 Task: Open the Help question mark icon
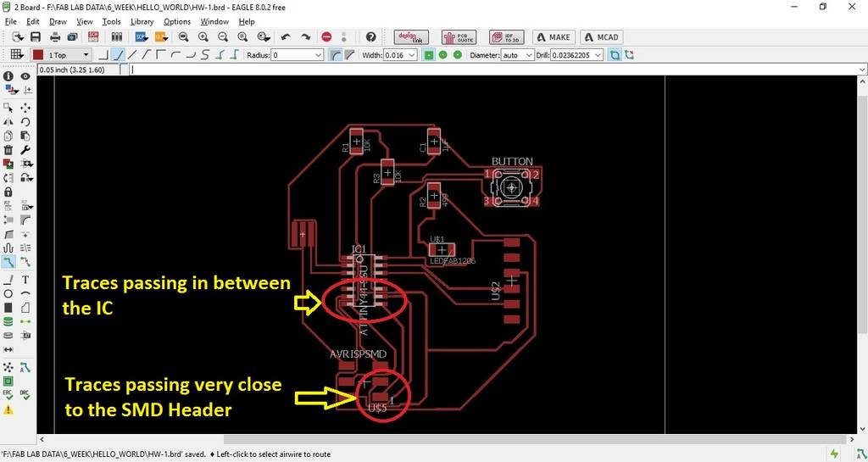(371, 37)
